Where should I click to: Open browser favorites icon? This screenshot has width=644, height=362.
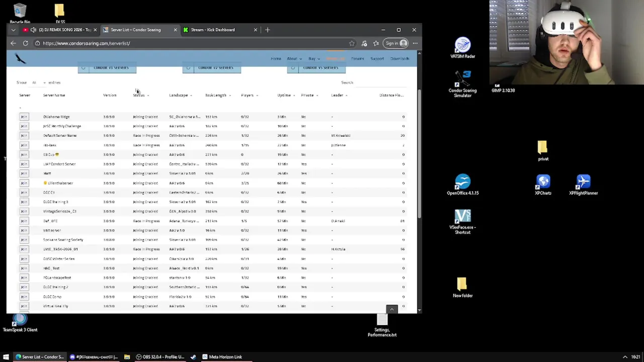(376, 43)
